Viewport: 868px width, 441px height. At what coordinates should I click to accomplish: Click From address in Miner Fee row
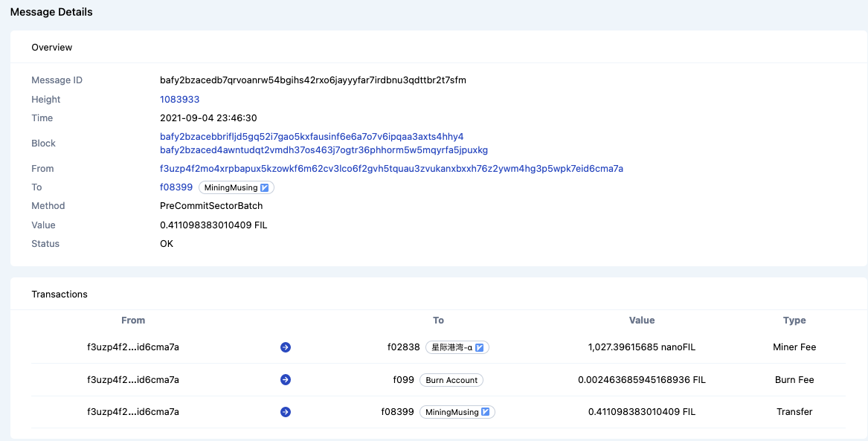pos(133,347)
